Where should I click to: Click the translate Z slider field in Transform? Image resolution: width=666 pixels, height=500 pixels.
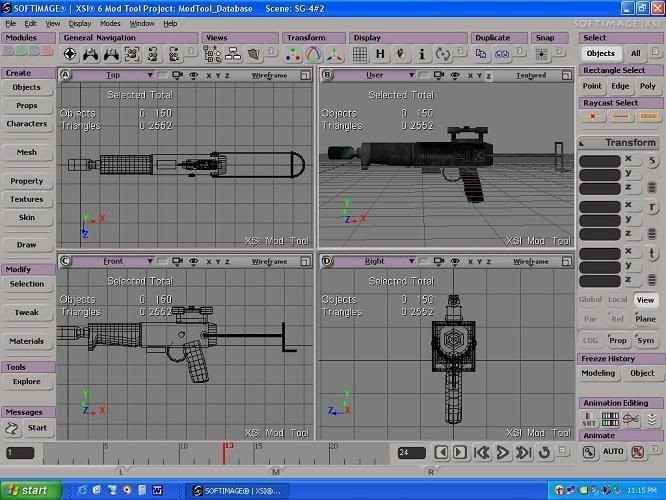pos(600,281)
